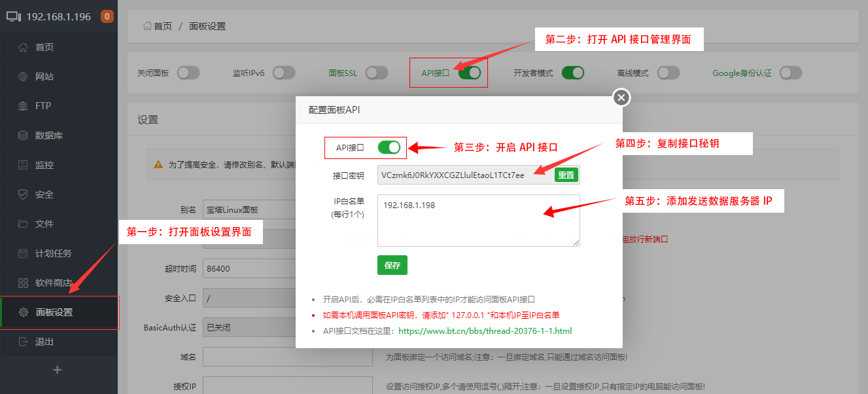Toggle the 关闭面板 switch

(x=188, y=73)
